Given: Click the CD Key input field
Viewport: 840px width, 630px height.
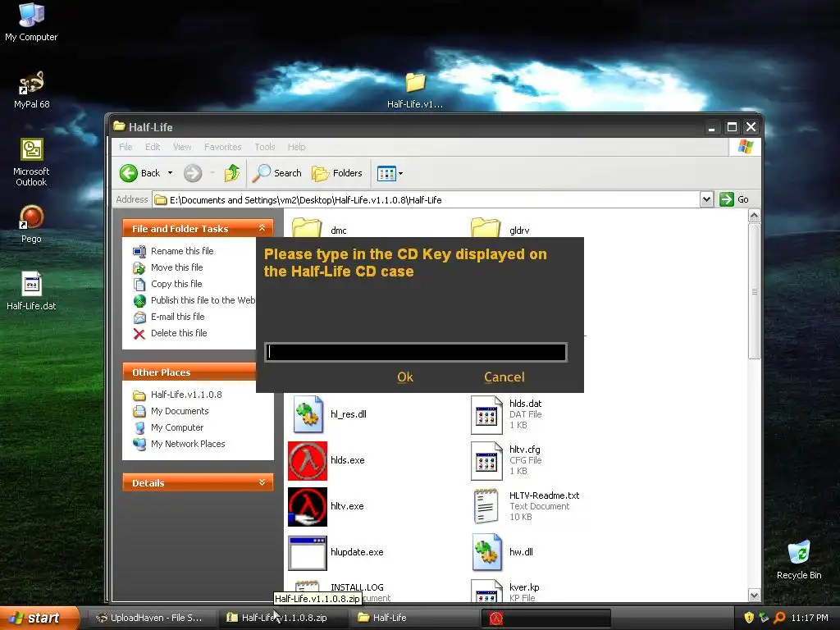Looking at the screenshot, I should 416,352.
